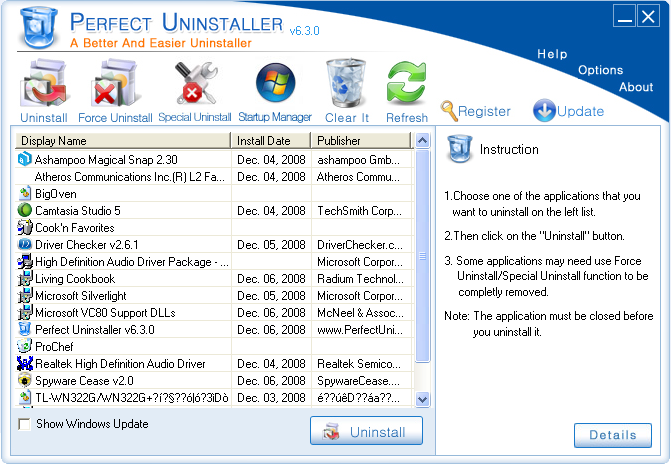Viewport: 671px width, 465px height.
Task: Select the BigOven entry
Action: (x=56, y=194)
